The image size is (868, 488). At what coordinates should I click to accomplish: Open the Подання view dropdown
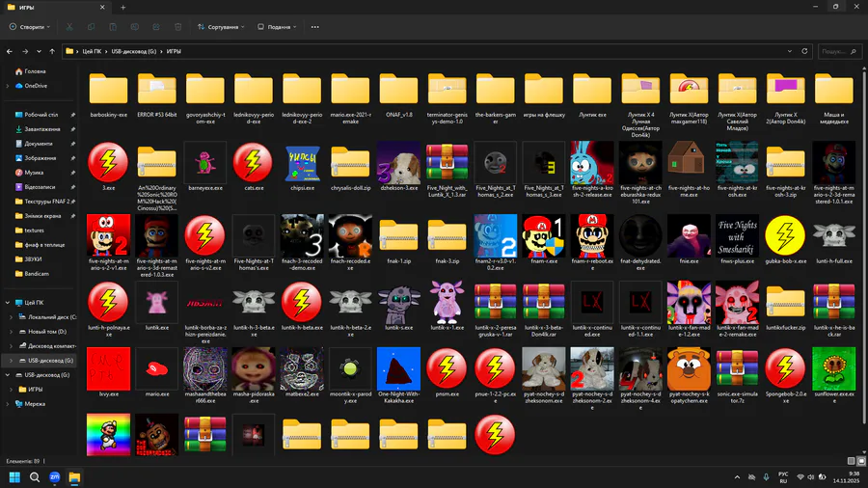277,27
